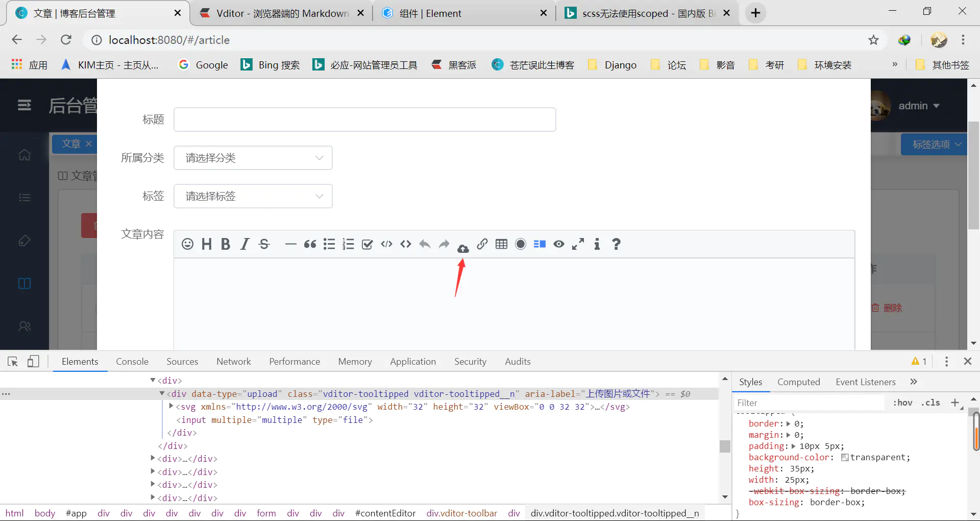Expand the svg element node in DOM tree
Viewport: 980px width, 521px height.
click(171, 407)
